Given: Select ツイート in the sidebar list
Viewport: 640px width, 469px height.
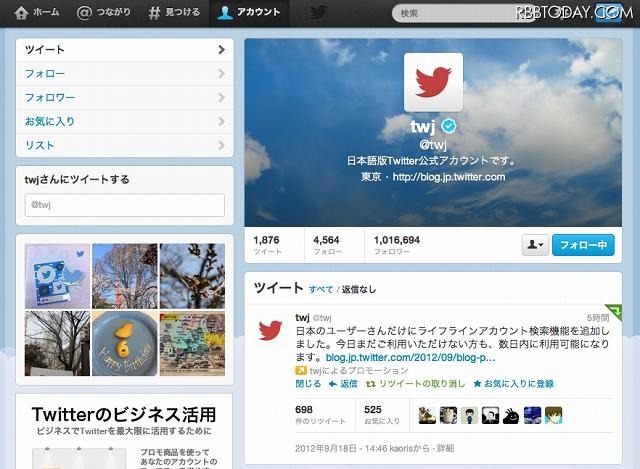Looking at the screenshot, I should [x=125, y=50].
